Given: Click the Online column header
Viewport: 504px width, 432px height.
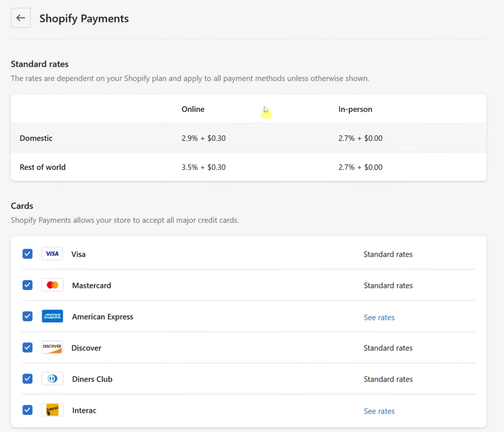Looking at the screenshot, I should pos(193,109).
